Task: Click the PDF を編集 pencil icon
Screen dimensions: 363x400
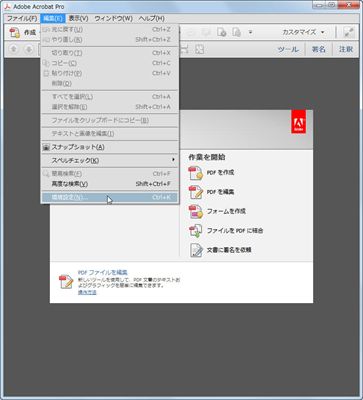Action: [x=196, y=192]
